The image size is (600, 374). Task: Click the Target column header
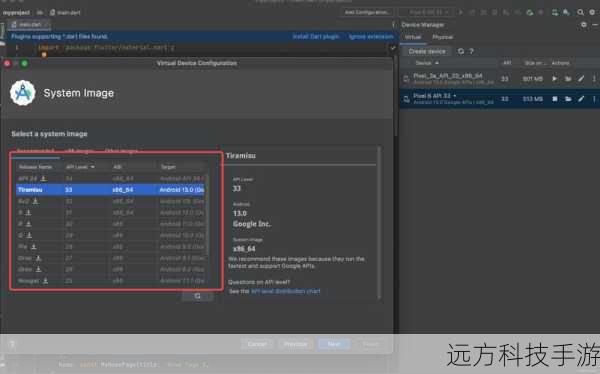[x=168, y=167]
